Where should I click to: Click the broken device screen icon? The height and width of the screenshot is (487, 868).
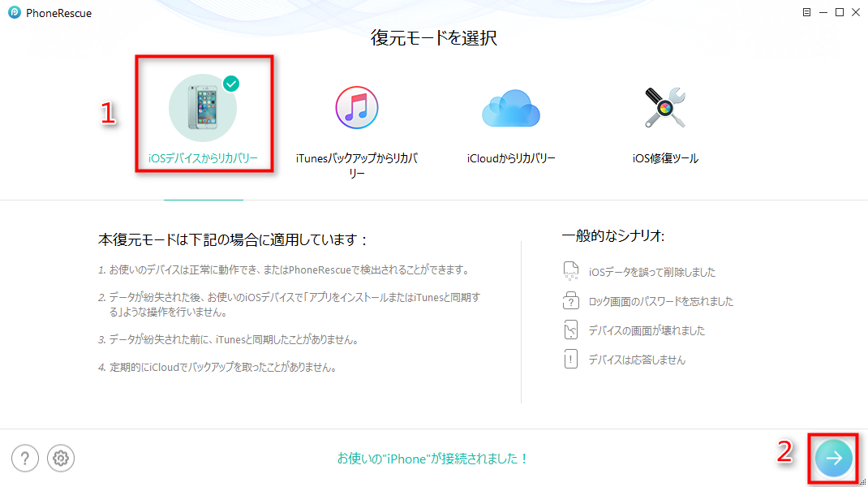pos(571,330)
